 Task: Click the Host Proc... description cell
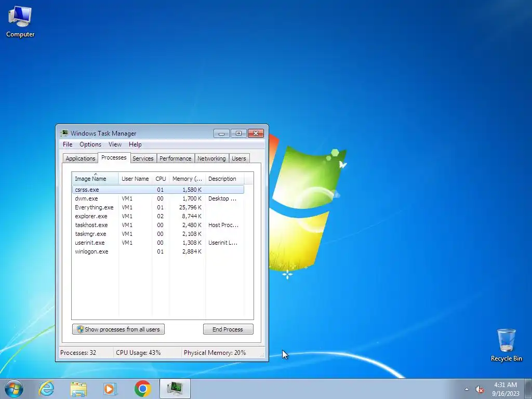[x=223, y=225]
